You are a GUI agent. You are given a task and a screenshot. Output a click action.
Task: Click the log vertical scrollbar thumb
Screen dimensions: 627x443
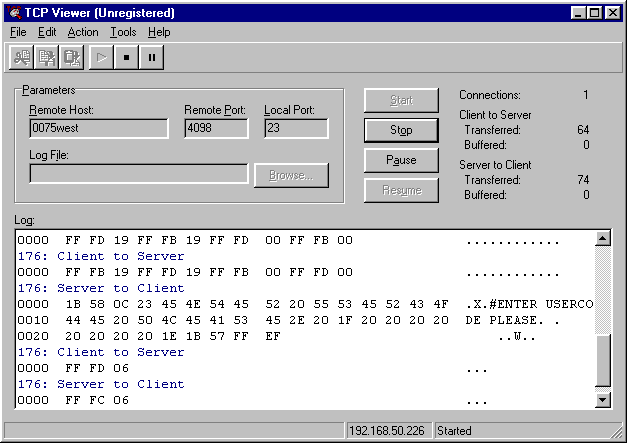603,361
